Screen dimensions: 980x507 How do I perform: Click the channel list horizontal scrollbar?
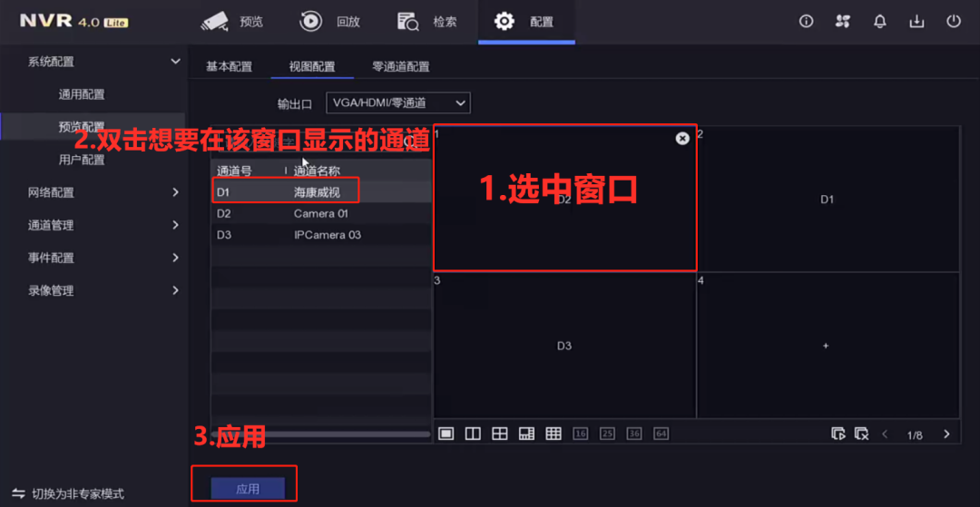(x=320, y=434)
